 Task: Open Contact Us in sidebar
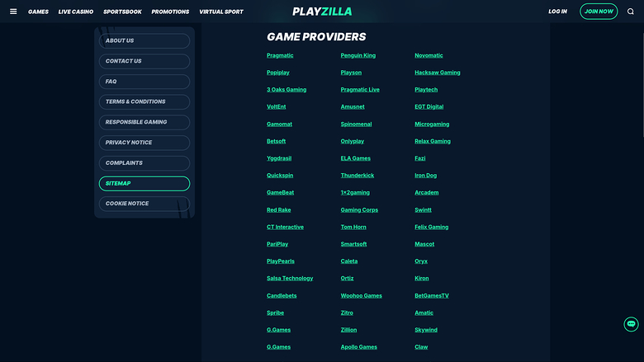tap(144, 61)
